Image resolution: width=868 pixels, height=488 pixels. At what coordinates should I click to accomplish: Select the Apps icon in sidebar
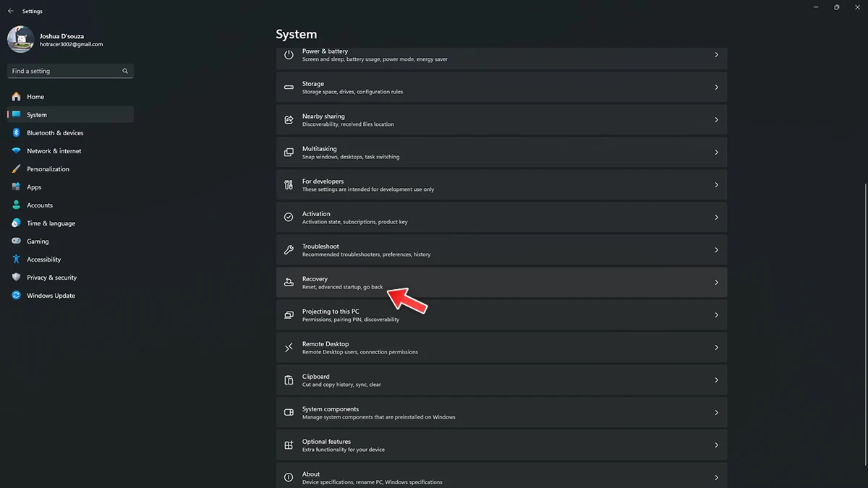click(16, 187)
